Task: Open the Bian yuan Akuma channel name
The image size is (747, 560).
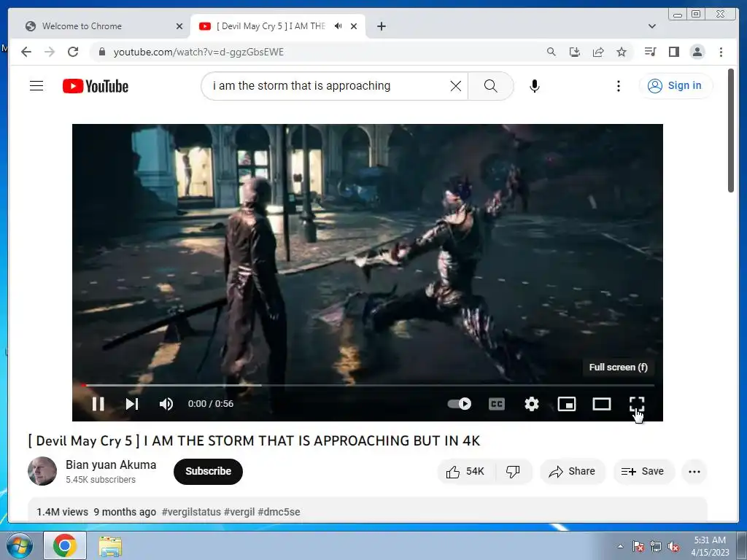Action: point(111,464)
